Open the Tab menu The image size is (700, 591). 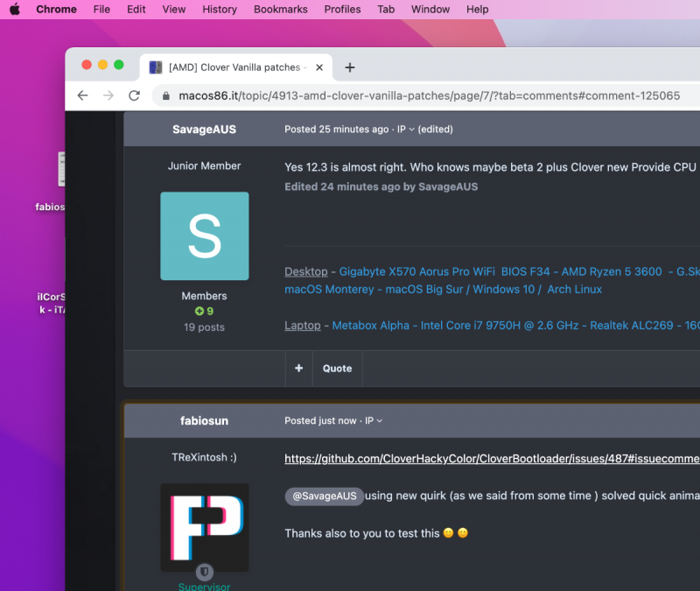[x=386, y=10]
